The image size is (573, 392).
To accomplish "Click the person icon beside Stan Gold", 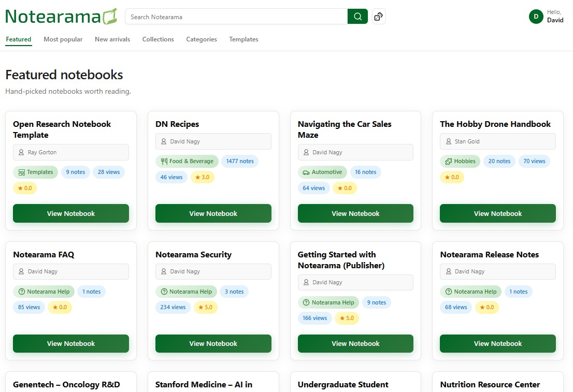I will coord(448,141).
